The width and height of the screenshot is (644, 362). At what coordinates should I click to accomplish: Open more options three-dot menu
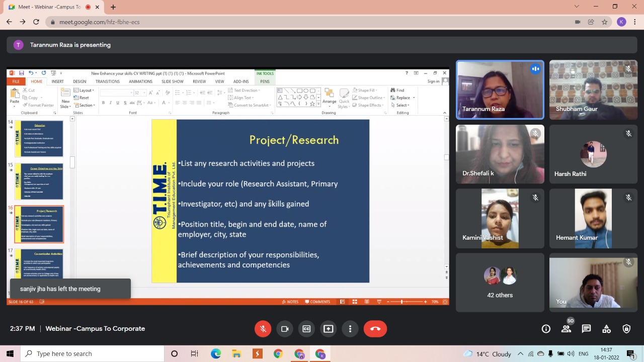[350, 329]
